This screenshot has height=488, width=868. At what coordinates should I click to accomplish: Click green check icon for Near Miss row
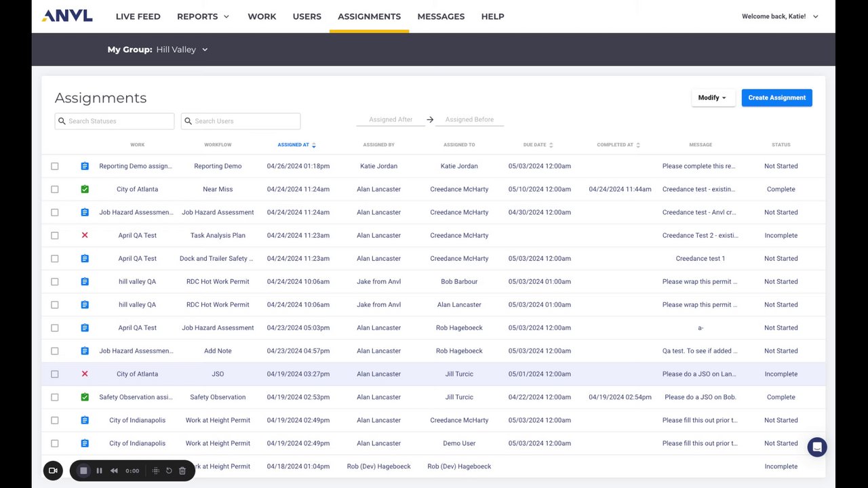click(85, 189)
